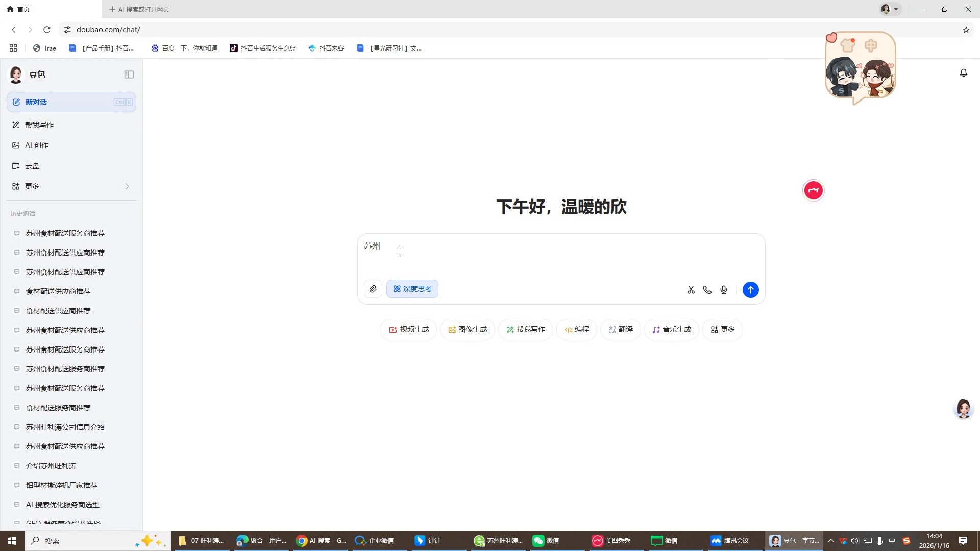Open the 翻译 quick action
The image size is (980, 551).
(620, 329)
